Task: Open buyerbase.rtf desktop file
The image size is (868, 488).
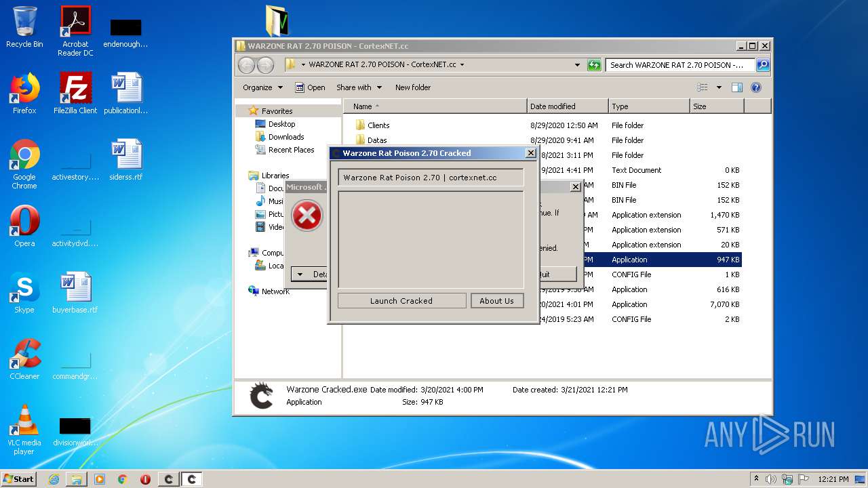Action: [75, 293]
